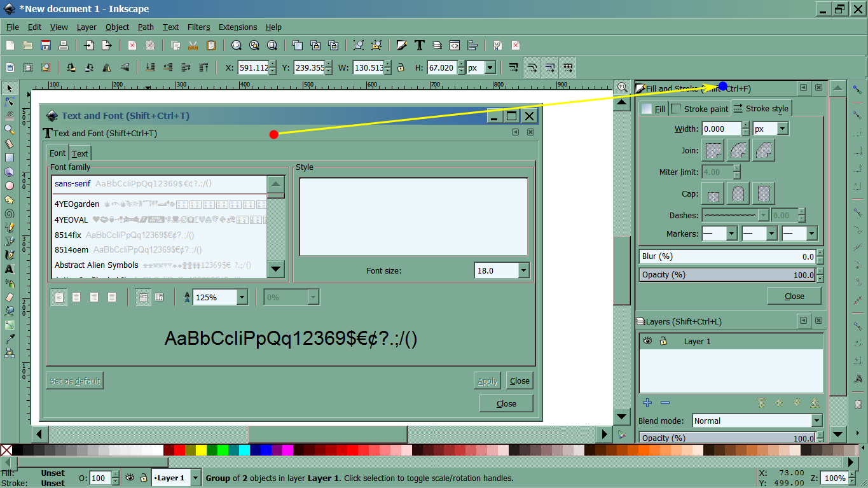
Task: Click the Import file icon
Action: (90, 45)
